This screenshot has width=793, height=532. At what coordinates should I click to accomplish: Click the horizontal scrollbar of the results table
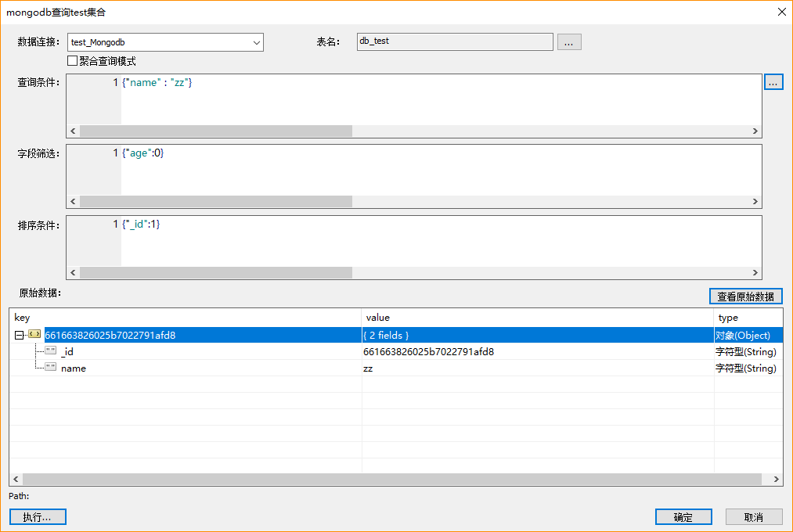[391, 479]
